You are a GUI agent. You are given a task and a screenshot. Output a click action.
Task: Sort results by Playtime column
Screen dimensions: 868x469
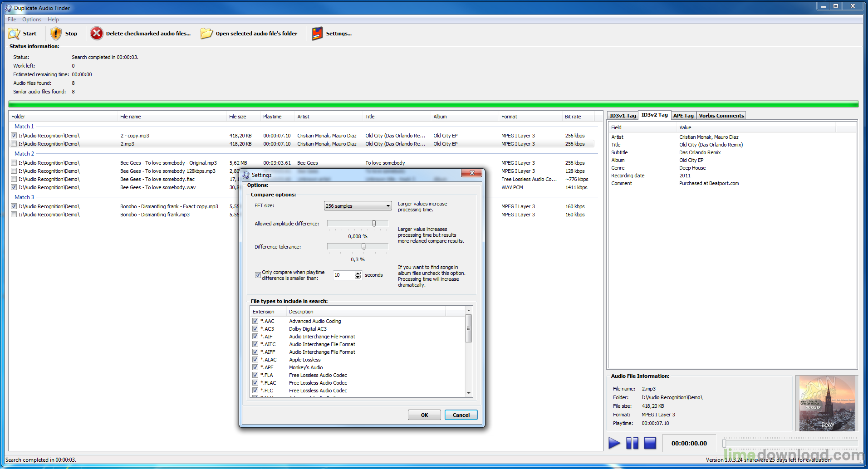(278, 117)
